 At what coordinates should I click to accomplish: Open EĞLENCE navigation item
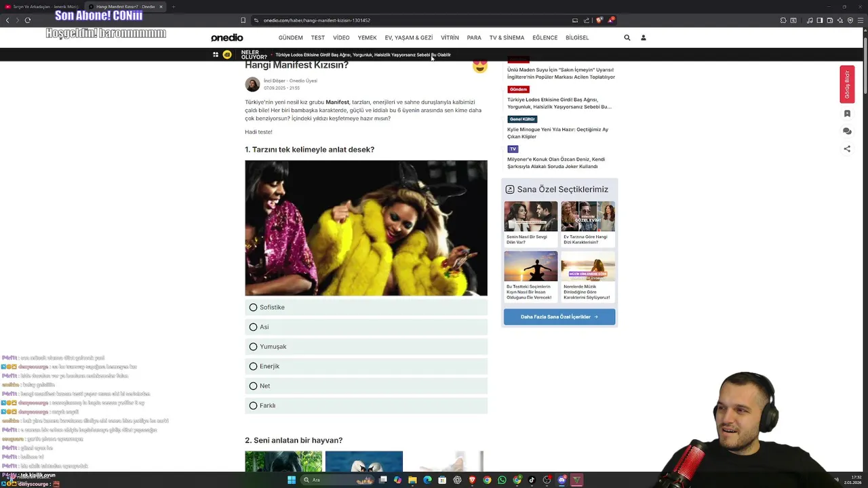click(545, 38)
